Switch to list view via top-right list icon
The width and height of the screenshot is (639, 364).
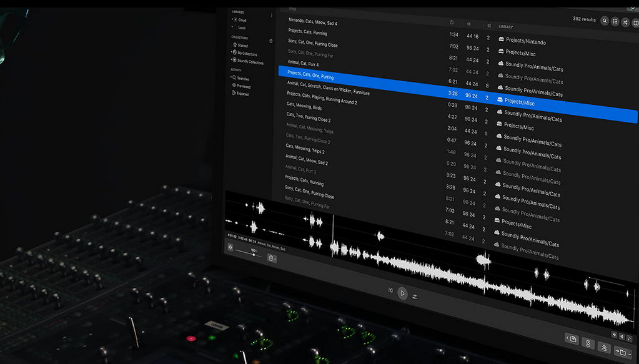(x=615, y=22)
